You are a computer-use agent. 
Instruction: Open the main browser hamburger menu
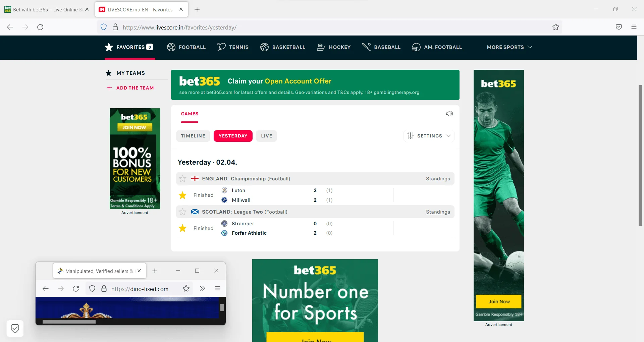[634, 27]
